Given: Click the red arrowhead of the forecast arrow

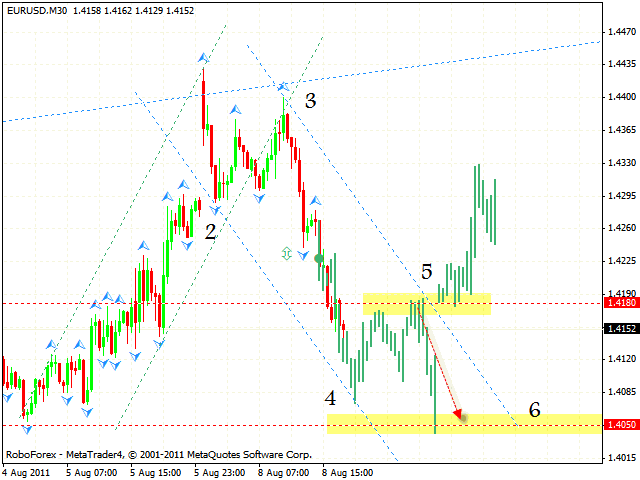Looking at the screenshot, I should 459,414.
